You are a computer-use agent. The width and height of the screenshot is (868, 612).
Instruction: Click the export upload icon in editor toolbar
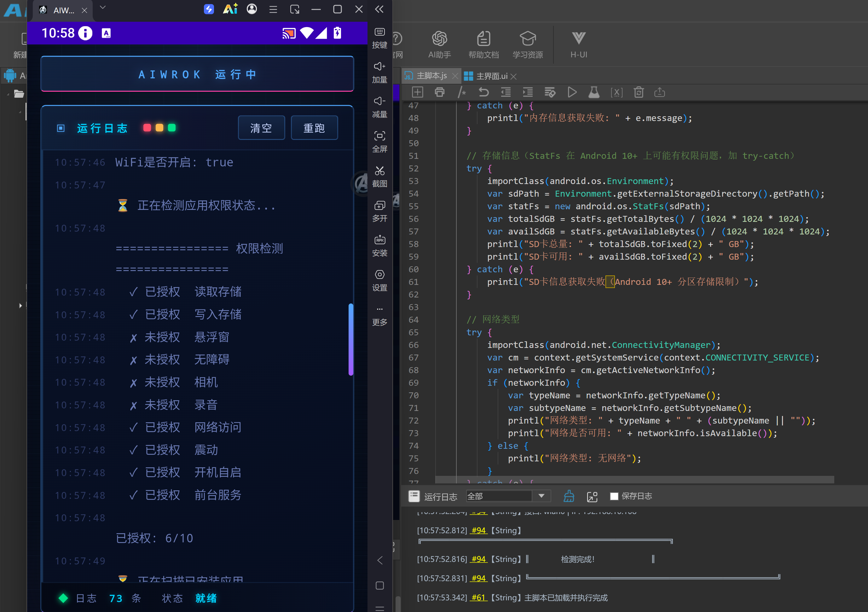coord(659,92)
